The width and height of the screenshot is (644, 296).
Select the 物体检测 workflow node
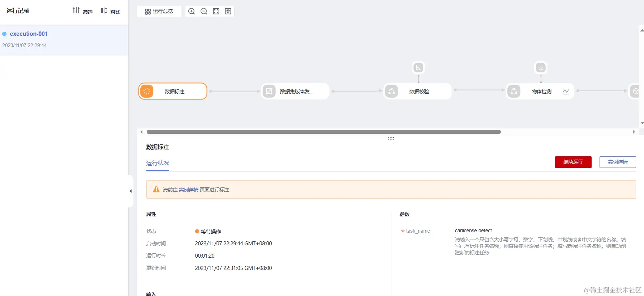pos(540,91)
